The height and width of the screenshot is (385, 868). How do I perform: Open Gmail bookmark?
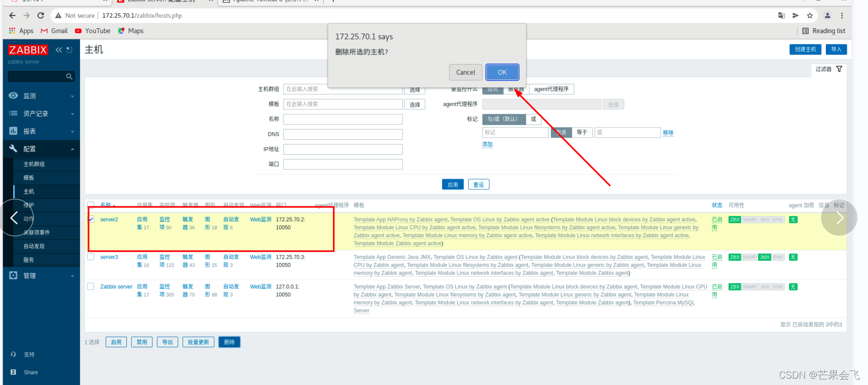[x=54, y=31]
